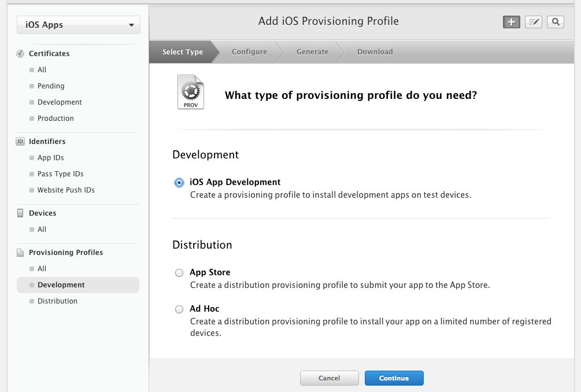This screenshot has width=581, height=392.
Task: Select Website Push IDs in sidebar
Action: click(x=66, y=190)
